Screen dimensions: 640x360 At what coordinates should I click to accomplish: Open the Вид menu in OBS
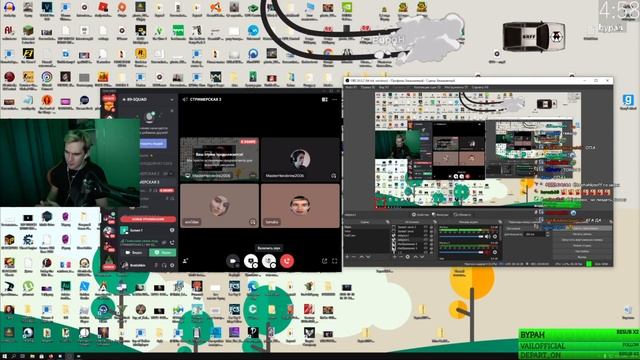(384, 87)
